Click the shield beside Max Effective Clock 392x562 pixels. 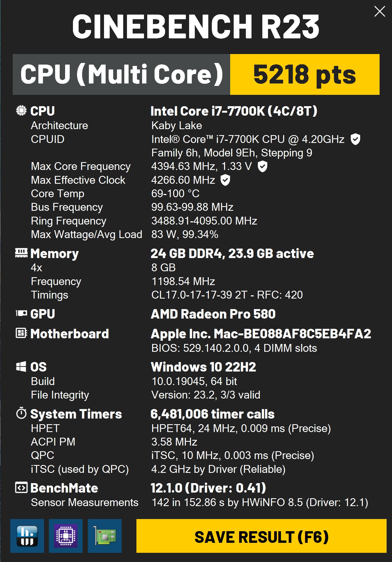click(x=225, y=180)
